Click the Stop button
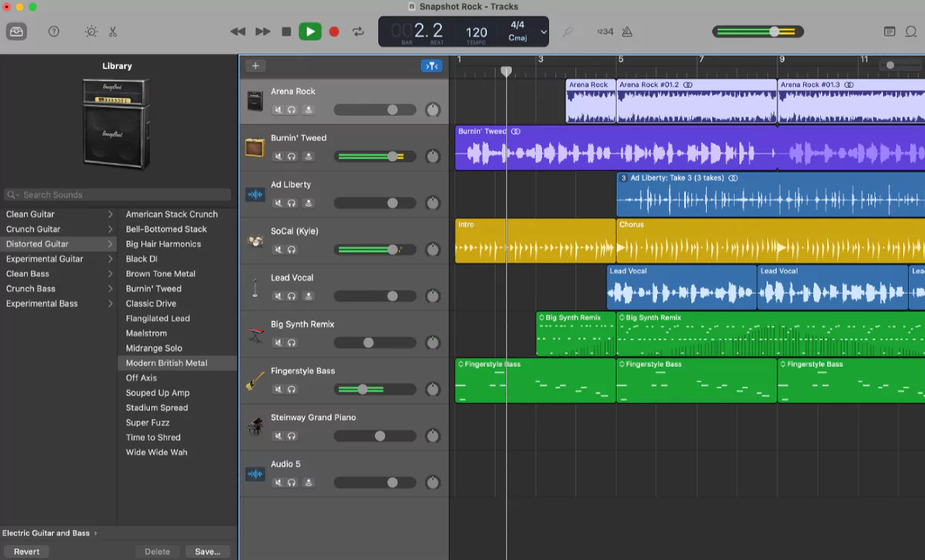The width and height of the screenshot is (925, 560). click(x=286, y=31)
